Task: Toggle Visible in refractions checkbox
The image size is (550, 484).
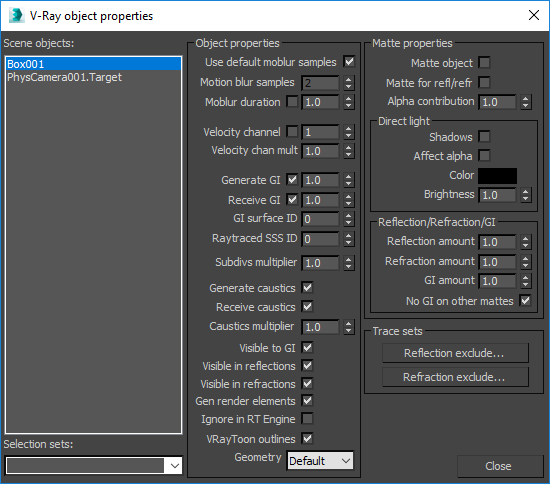Action: coord(307,384)
